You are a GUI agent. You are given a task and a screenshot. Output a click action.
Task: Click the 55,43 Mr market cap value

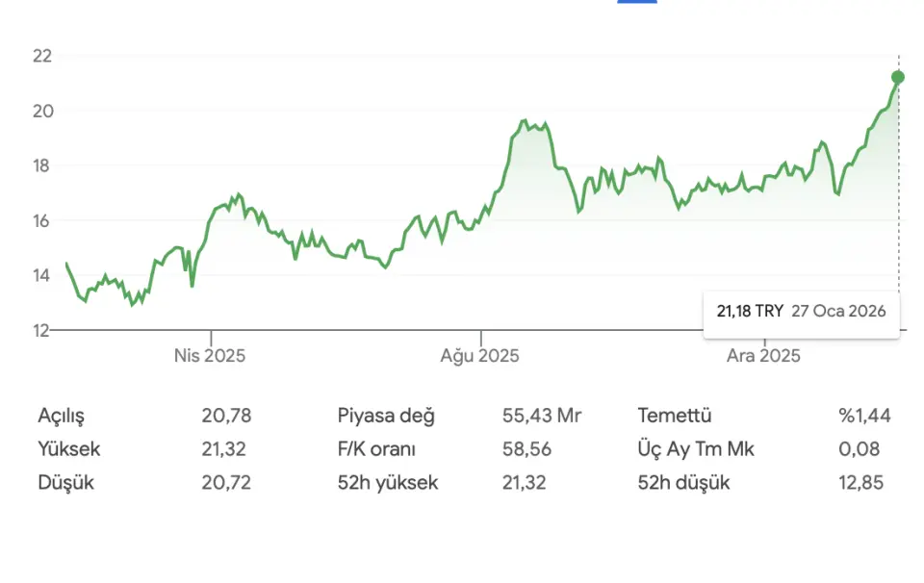(x=542, y=416)
